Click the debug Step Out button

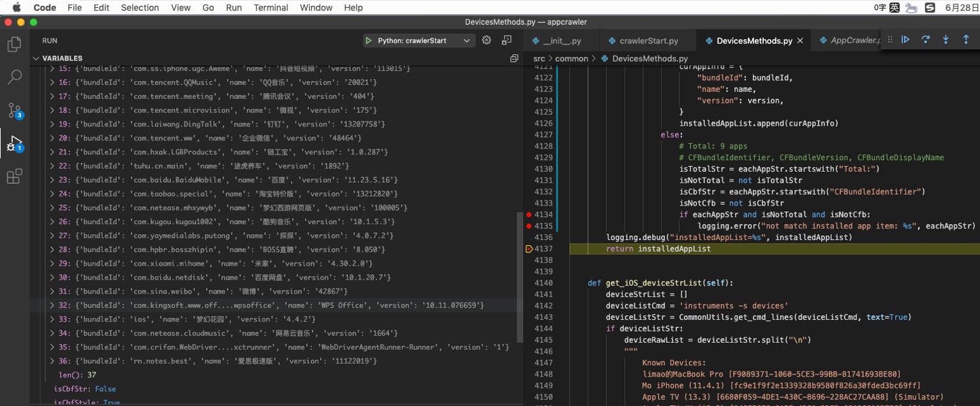tap(966, 40)
